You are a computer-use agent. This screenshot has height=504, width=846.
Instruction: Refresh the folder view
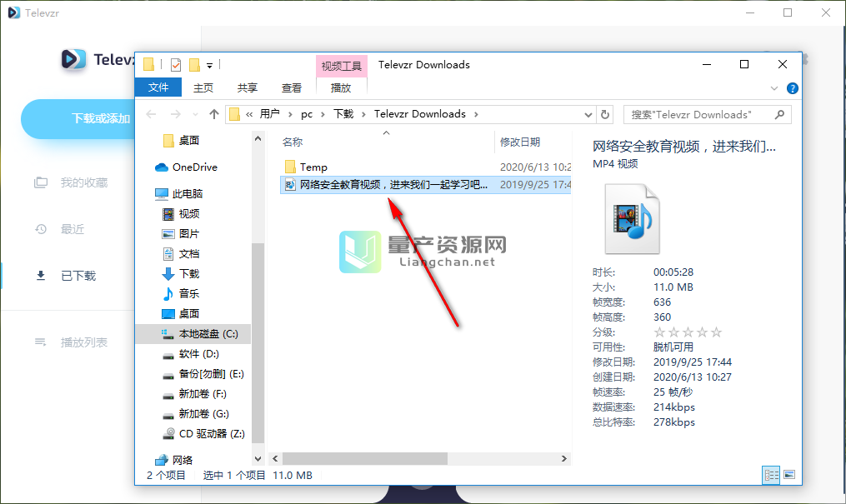(605, 114)
